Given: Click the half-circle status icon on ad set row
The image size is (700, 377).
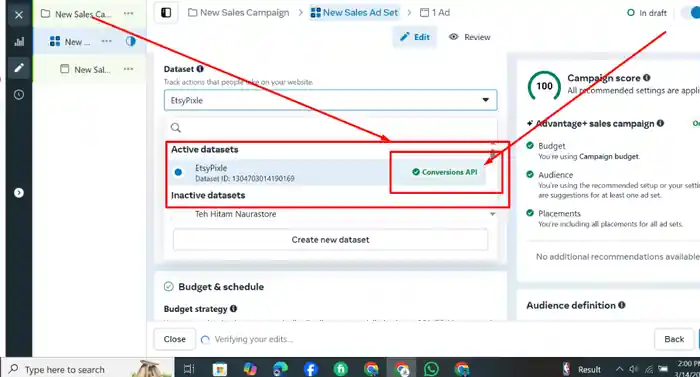Looking at the screenshot, I should tap(130, 42).
